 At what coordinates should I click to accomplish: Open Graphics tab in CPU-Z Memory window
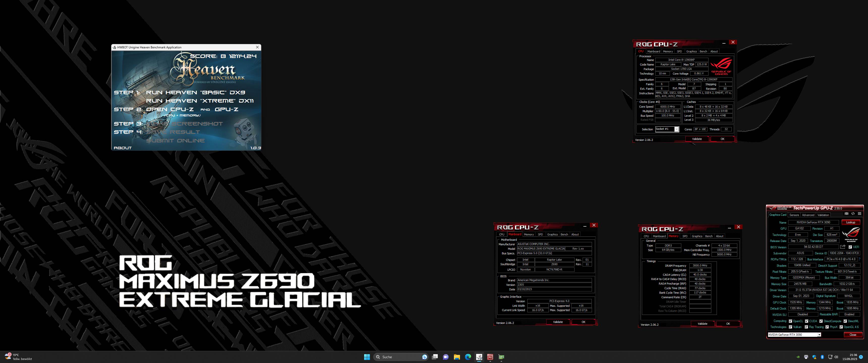[x=697, y=236]
